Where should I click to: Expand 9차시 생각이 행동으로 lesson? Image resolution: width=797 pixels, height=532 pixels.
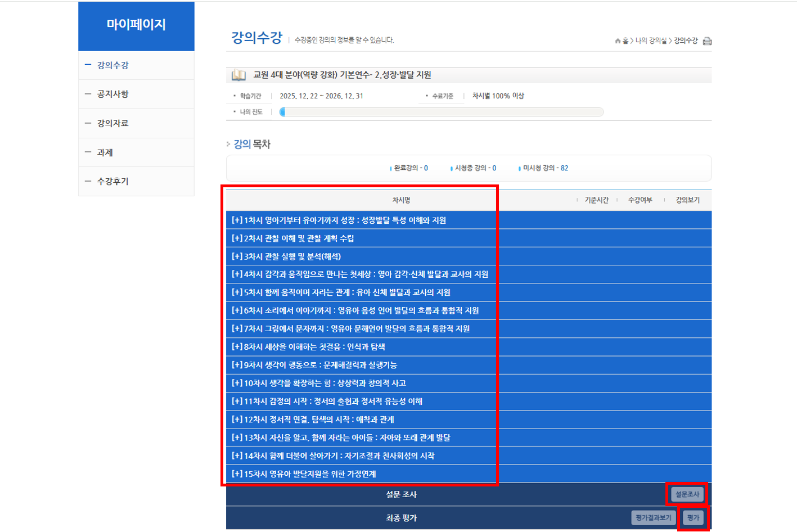(314, 365)
